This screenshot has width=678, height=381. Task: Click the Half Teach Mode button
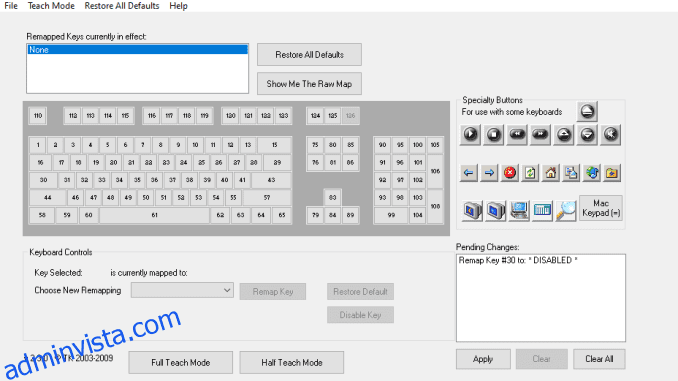point(291,362)
